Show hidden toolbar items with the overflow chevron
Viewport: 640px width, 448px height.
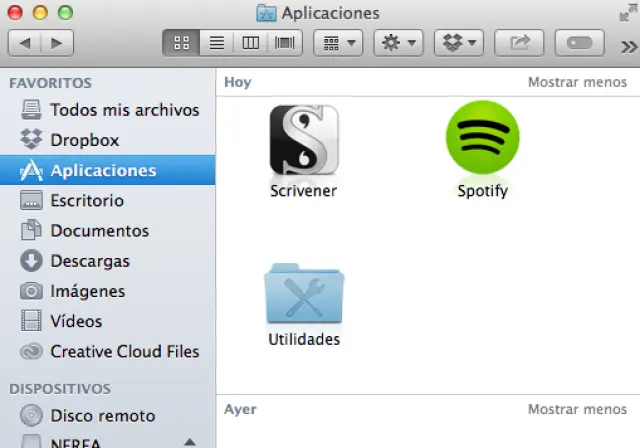[x=628, y=45]
